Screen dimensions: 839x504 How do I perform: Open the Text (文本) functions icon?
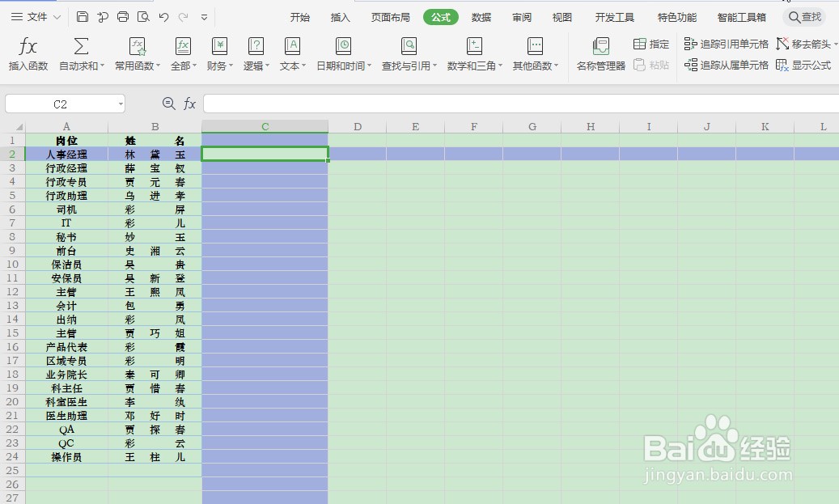(x=292, y=47)
